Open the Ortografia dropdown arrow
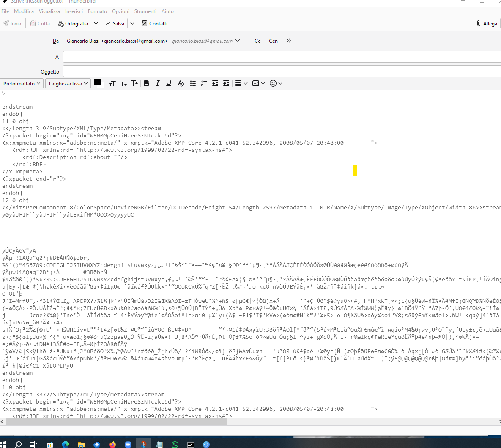Viewport: 501px width, 448px height. (x=96, y=24)
